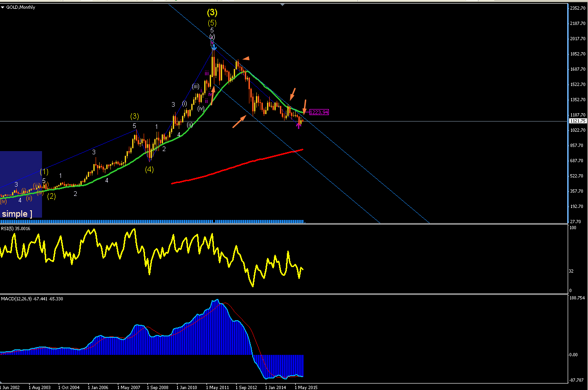Click the 1 May 2007 date label
Image resolution: width=588 pixels, height=390 pixels.
128,387
